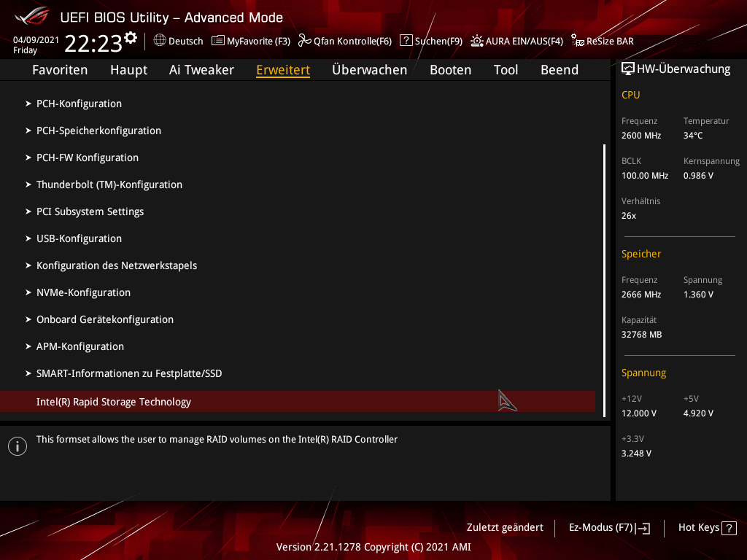The height and width of the screenshot is (560, 747).
Task: Click the 1.360 V memory voltage
Action: pyautogui.click(x=698, y=295)
